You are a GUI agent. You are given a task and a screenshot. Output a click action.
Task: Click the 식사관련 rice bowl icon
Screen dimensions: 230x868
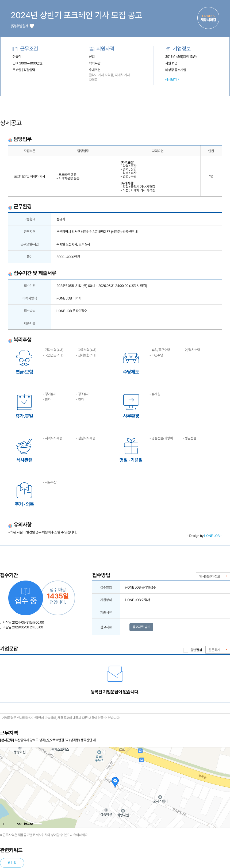(24, 446)
